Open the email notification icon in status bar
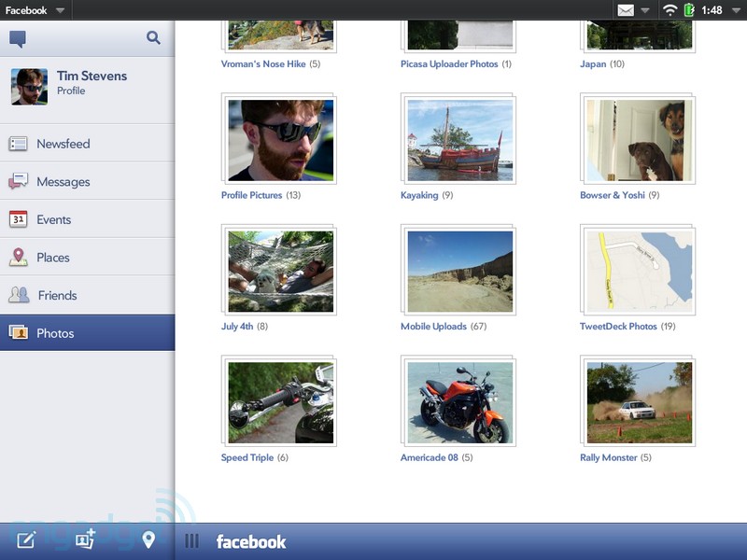Image resolution: width=747 pixels, height=560 pixels. pyautogui.click(x=626, y=10)
